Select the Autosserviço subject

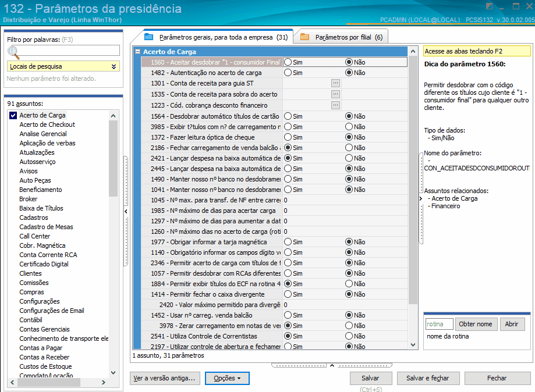click(37, 162)
